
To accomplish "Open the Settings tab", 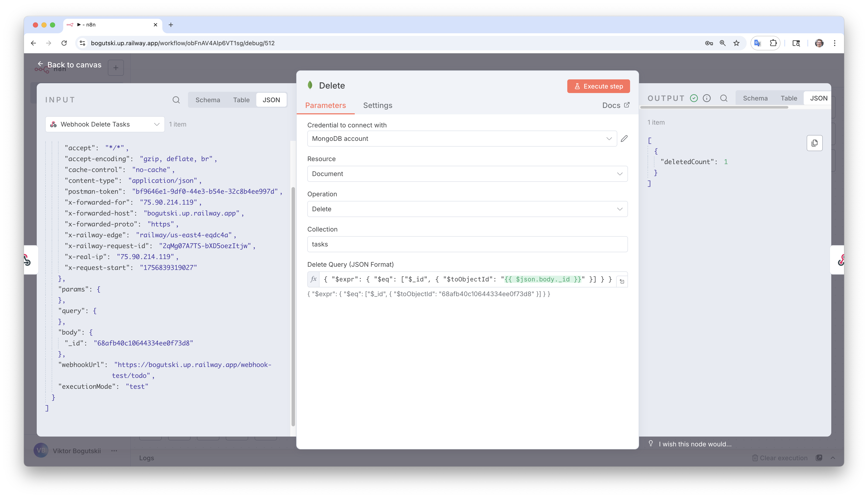I will click(x=378, y=105).
